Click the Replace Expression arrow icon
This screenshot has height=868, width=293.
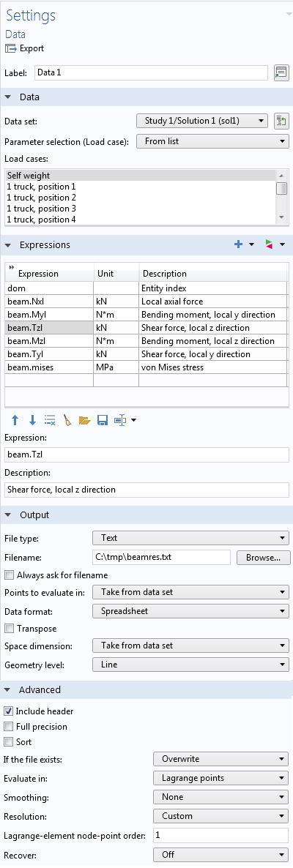click(x=269, y=244)
